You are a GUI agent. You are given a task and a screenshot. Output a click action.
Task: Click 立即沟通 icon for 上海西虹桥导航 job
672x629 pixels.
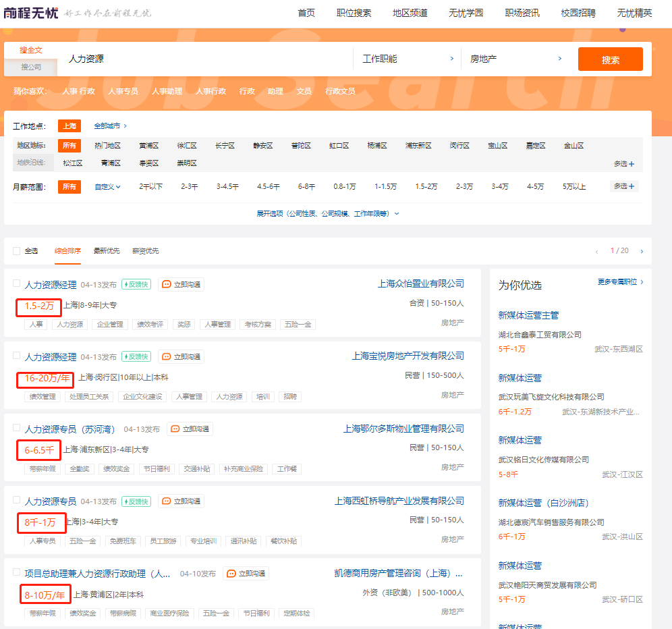tap(167, 501)
